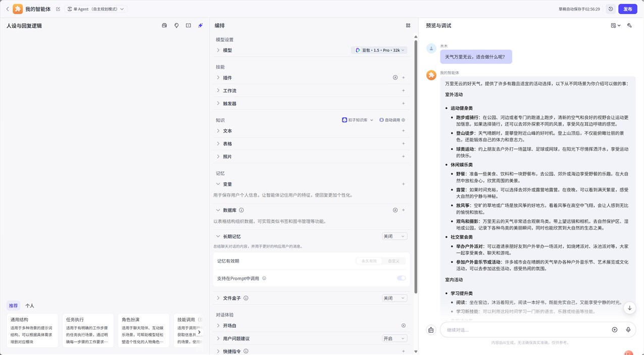644x355 pixels.
Task: Open the 豆包·1.5·Pro·32k model dropdown
Action: tap(379, 51)
